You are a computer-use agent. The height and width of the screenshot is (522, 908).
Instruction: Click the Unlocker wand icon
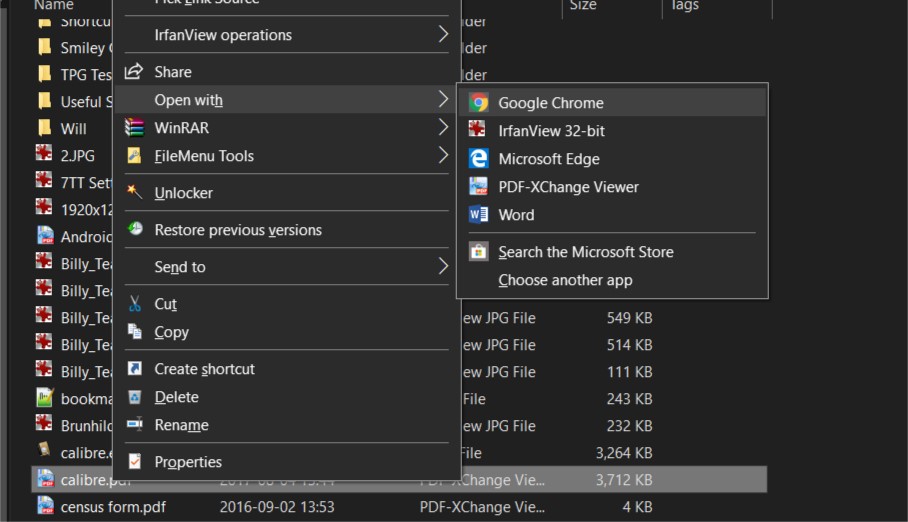[x=134, y=193]
